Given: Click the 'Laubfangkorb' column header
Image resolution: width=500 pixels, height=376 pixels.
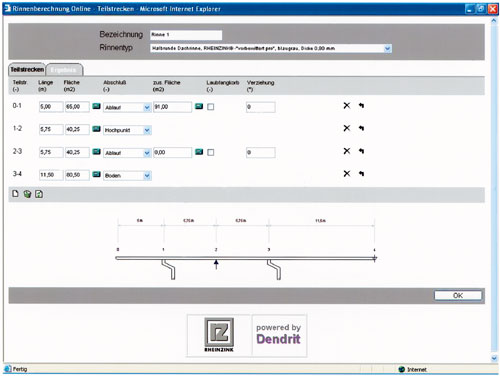Looking at the screenshot, I should pos(222,83).
